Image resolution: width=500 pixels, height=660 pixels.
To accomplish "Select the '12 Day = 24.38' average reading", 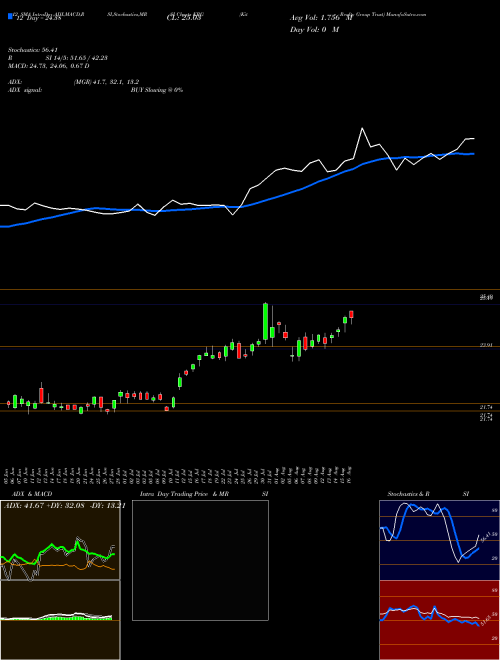I will pos(39,18).
